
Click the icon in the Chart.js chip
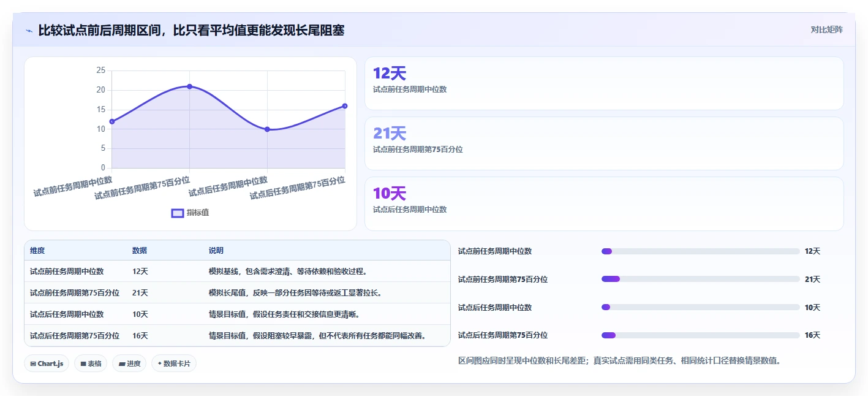coord(33,364)
